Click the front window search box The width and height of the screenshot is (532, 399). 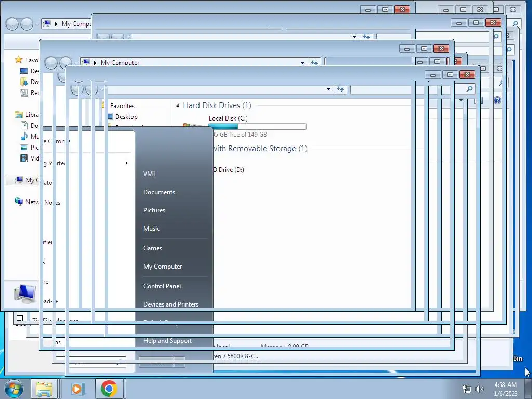412,89
